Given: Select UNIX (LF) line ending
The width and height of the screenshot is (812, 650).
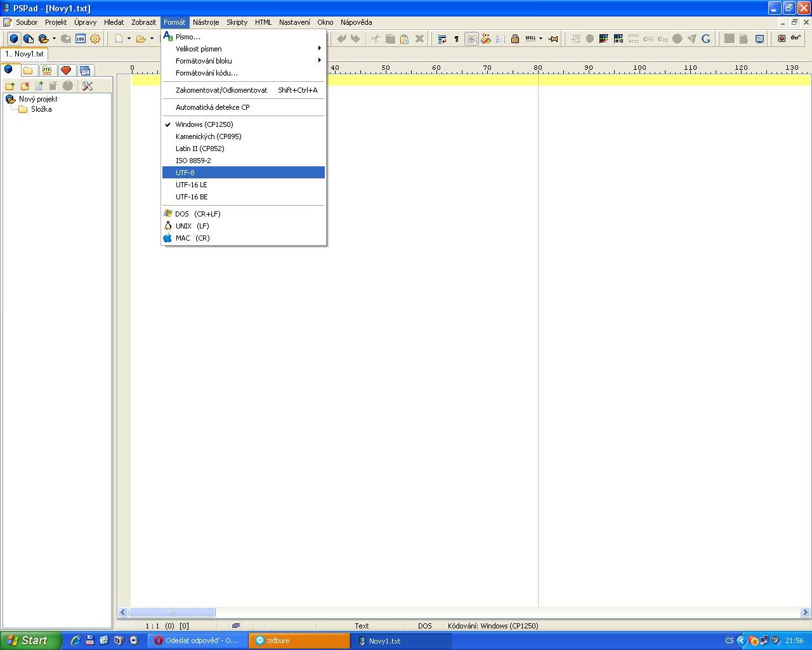Looking at the screenshot, I should pos(192,226).
